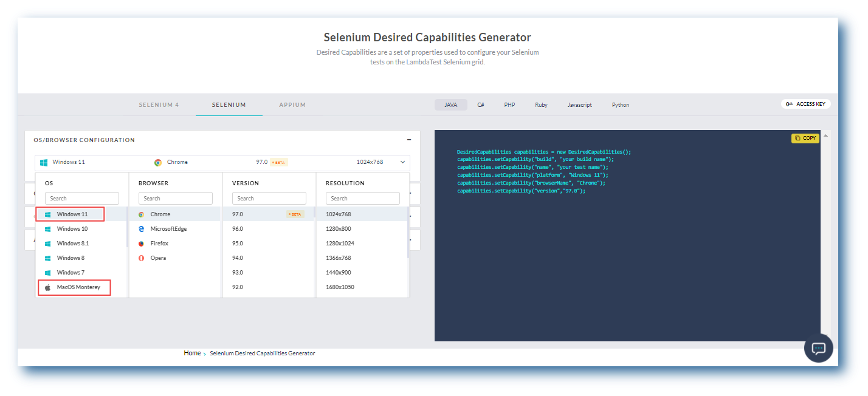
Task: Copy the generated capabilities code
Action: pyautogui.click(x=805, y=138)
